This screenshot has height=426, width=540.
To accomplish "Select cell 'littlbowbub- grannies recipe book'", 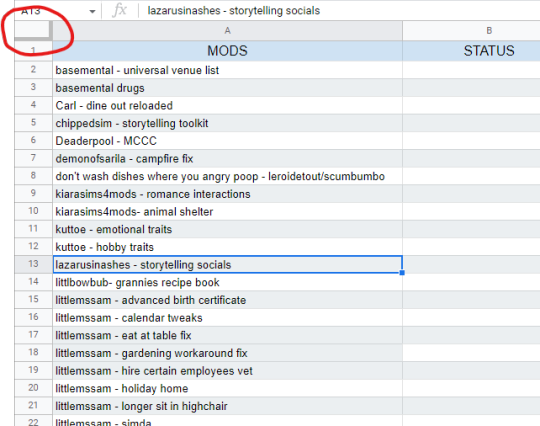I will (227, 282).
